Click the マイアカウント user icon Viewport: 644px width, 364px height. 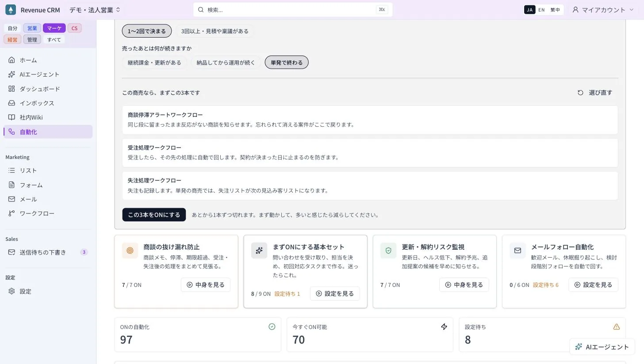(x=575, y=10)
